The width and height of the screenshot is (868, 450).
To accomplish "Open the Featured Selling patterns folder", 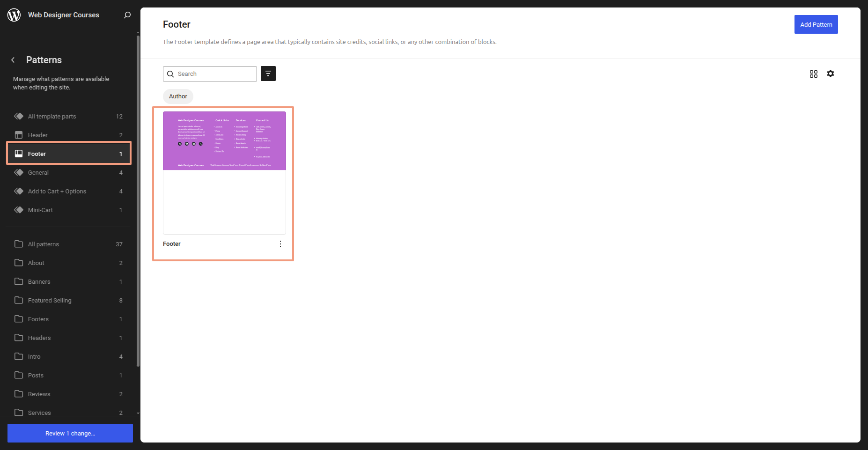I will coord(50,300).
